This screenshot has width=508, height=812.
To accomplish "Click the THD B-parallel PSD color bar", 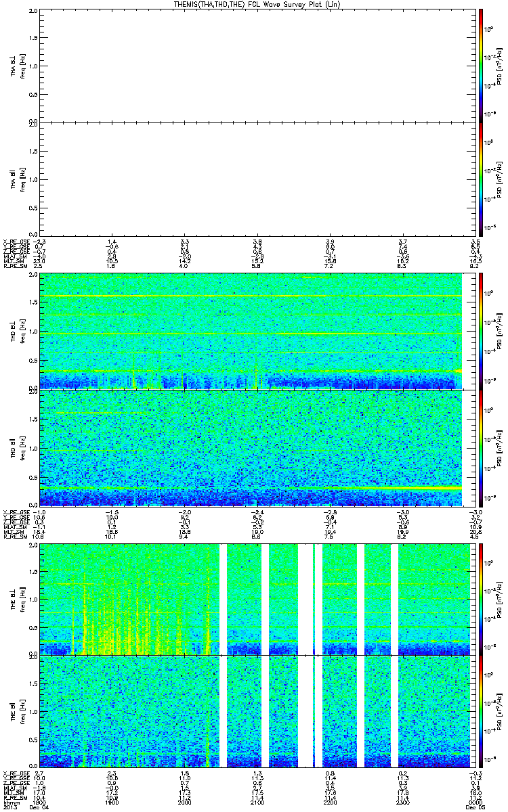I will click(481, 448).
